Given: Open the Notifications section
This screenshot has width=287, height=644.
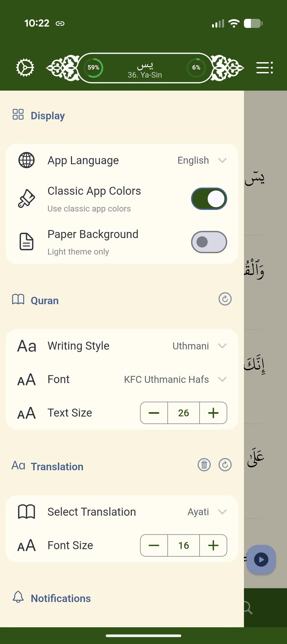Looking at the screenshot, I should (x=61, y=598).
